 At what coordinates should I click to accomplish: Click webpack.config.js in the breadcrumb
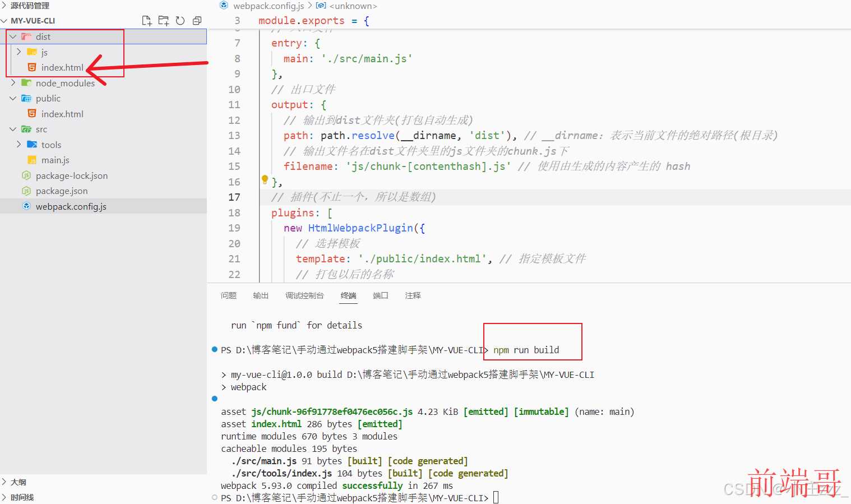pyautogui.click(x=269, y=6)
